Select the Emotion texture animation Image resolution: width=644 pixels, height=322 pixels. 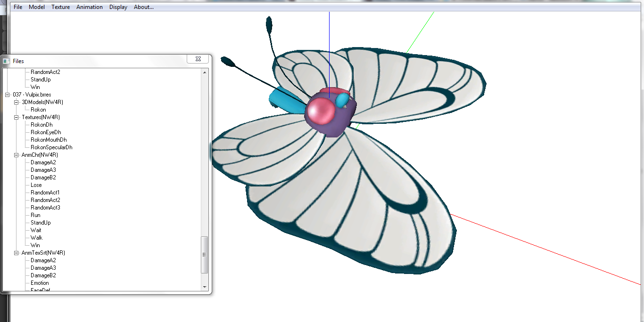pyautogui.click(x=40, y=283)
